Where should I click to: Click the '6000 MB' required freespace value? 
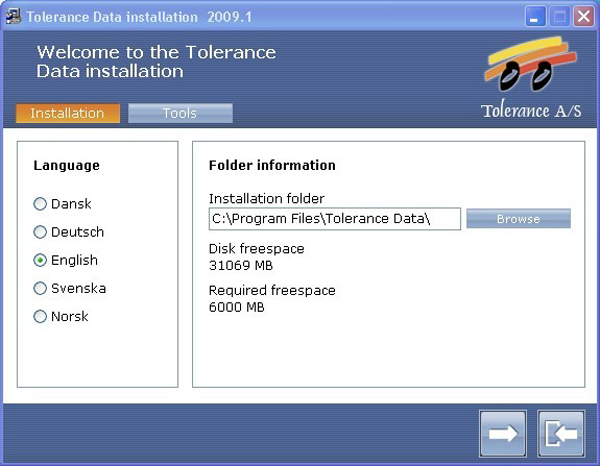tap(236, 307)
